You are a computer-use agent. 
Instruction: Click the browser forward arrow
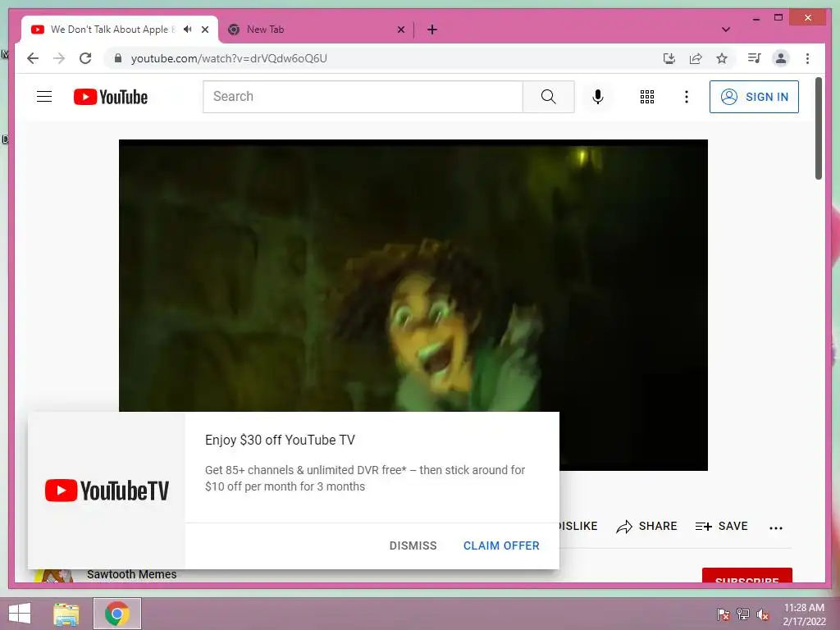59,58
